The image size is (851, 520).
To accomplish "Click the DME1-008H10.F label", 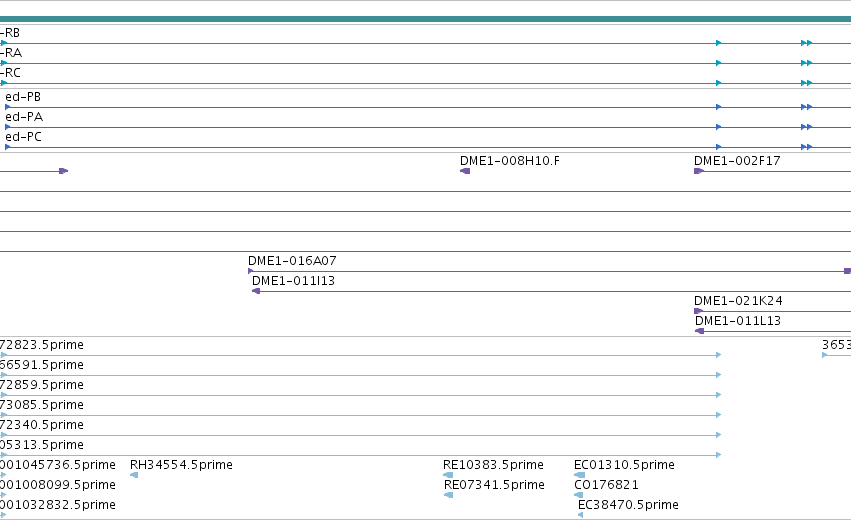I will (x=510, y=161).
